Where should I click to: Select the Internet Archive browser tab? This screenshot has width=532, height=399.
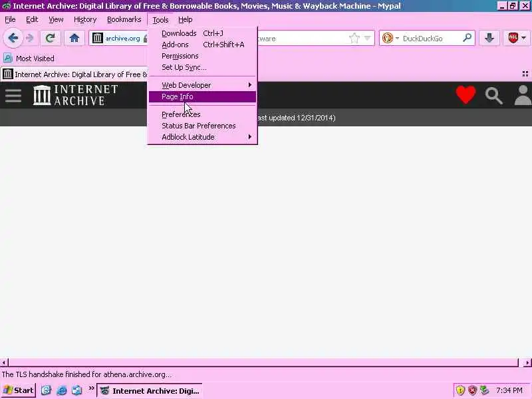tap(74, 74)
